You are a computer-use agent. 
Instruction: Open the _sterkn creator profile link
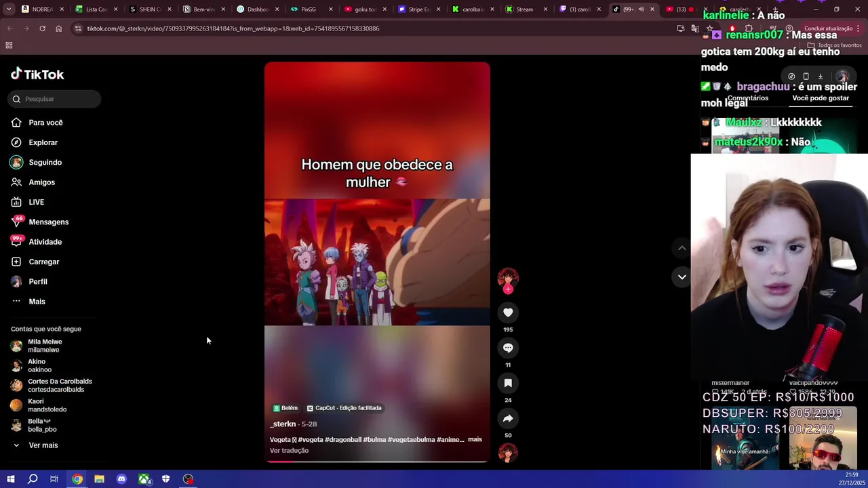coord(283,424)
